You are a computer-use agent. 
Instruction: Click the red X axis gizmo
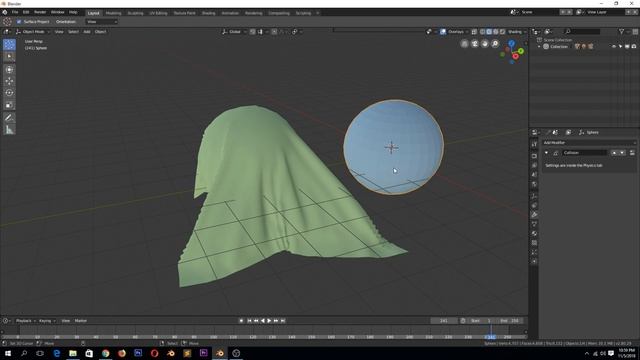tap(516, 56)
